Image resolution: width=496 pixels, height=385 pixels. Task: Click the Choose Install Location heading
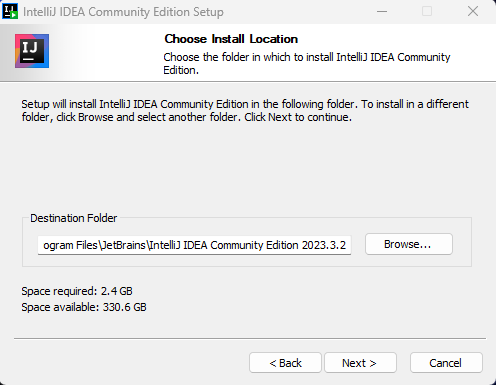pos(231,39)
